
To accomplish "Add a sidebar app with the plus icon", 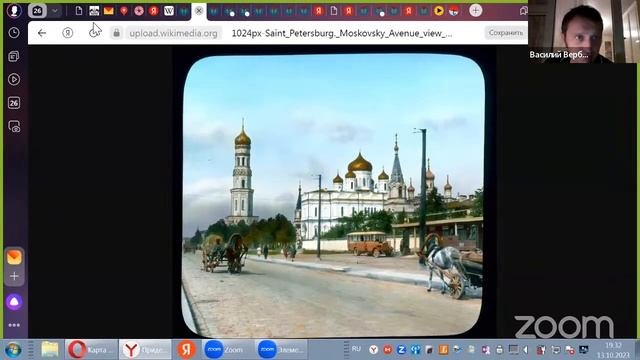I will pos(14,276).
